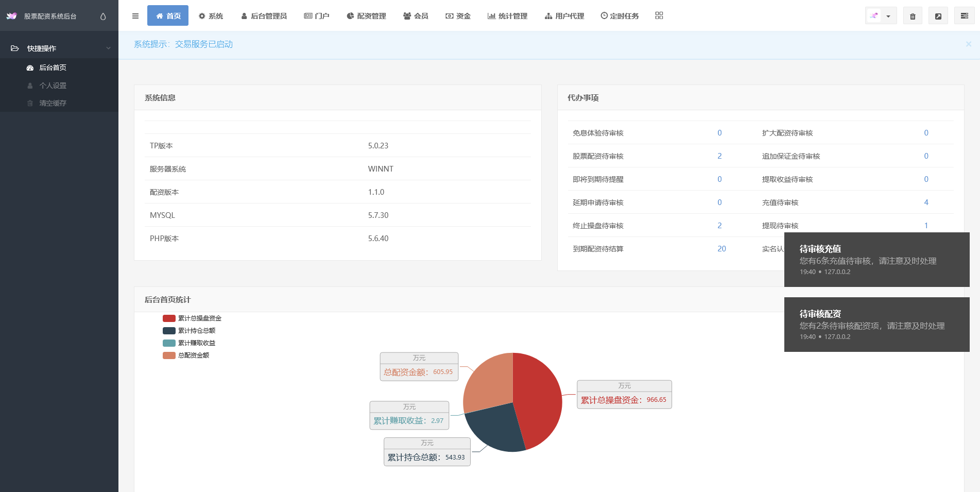Screen dimensions: 980x492
Task: Click the 服务器系统 value WINNT
Action: pos(381,169)
